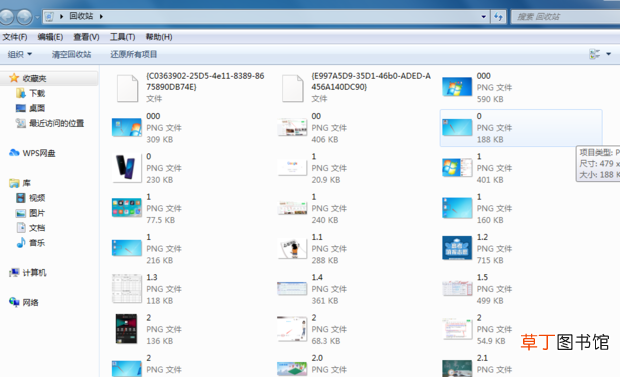
Task: Click arrow after 回收站 in address bar
Action: 101,16
